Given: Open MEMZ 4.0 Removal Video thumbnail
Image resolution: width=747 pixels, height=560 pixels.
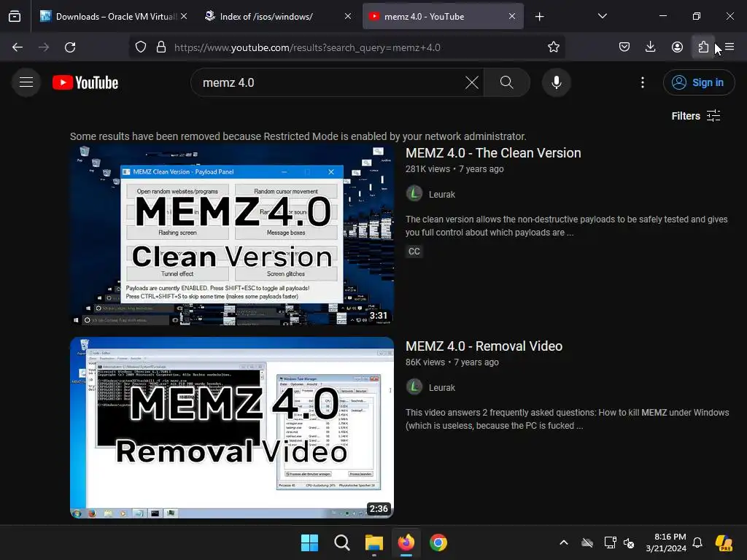Looking at the screenshot, I should [232, 427].
